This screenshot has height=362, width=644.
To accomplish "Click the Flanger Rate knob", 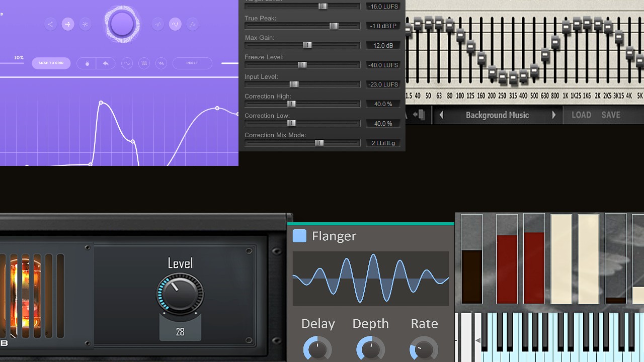I will pyautogui.click(x=424, y=348).
